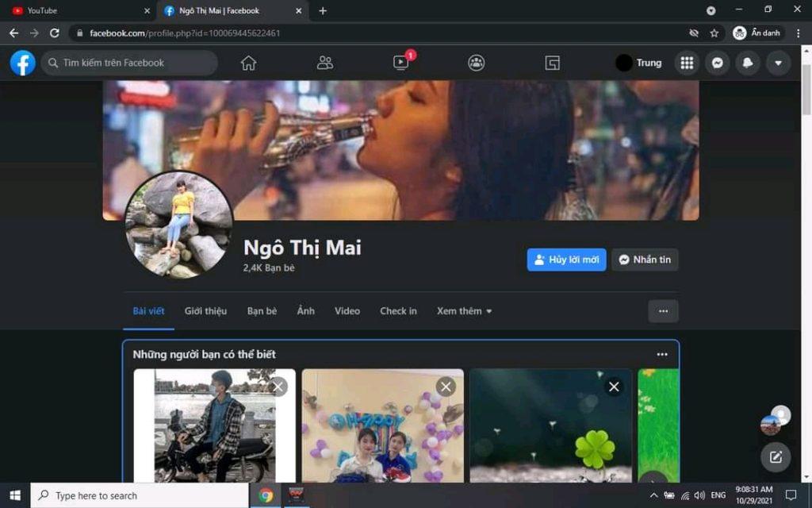
Task: Expand the 'Xem thêm' profile dropdown
Action: coord(464,311)
